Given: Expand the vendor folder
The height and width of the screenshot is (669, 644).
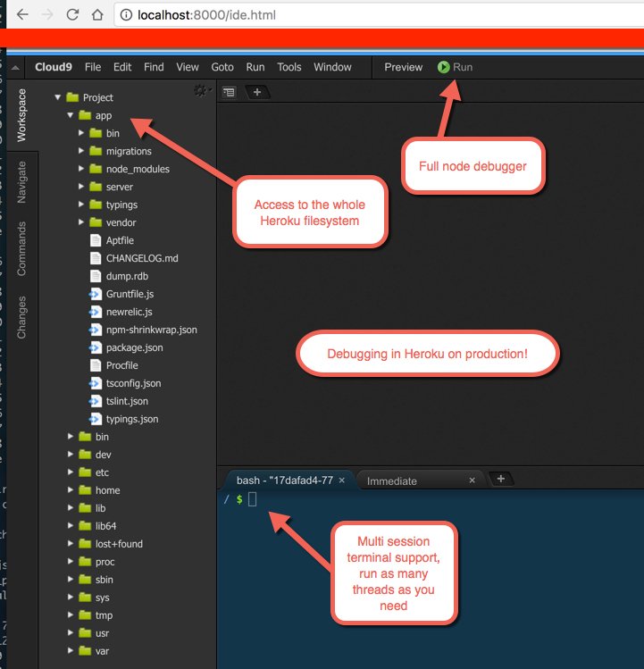Looking at the screenshot, I should point(81,222).
